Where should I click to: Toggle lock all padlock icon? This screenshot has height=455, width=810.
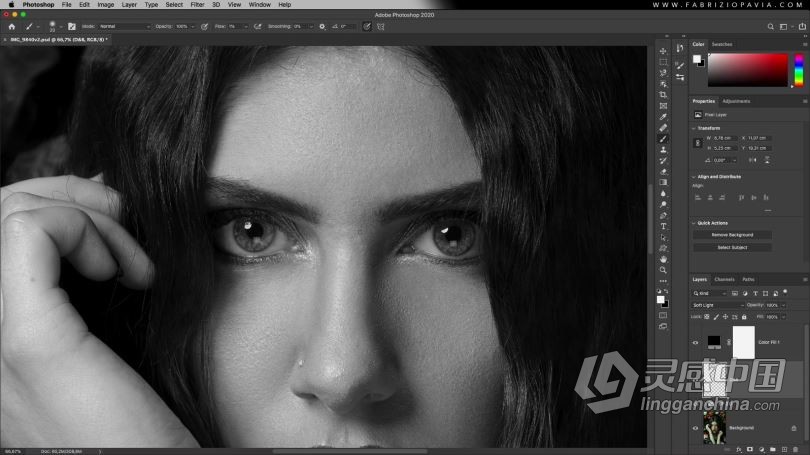pyautogui.click(x=744, y=317)
